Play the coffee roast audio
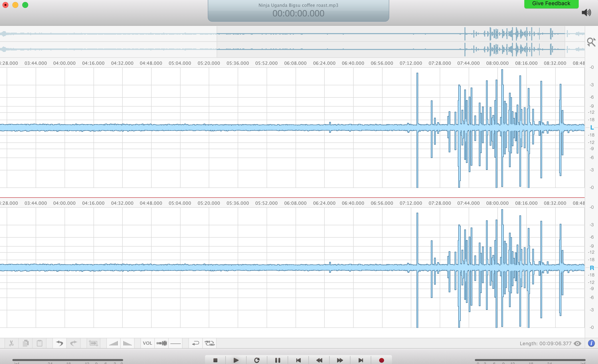The height and width of the screenshot is (364, 598). (x=236, y=360)
